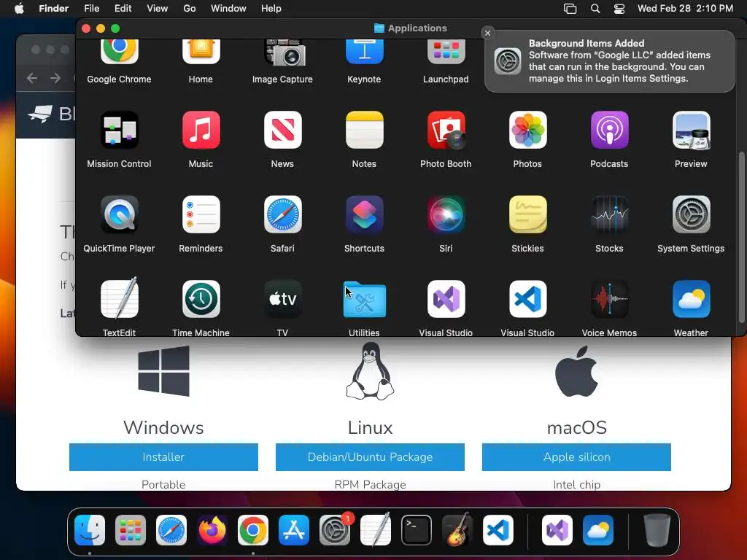
Task: Open Launchpad from the Dock
Action: (131, 530)
